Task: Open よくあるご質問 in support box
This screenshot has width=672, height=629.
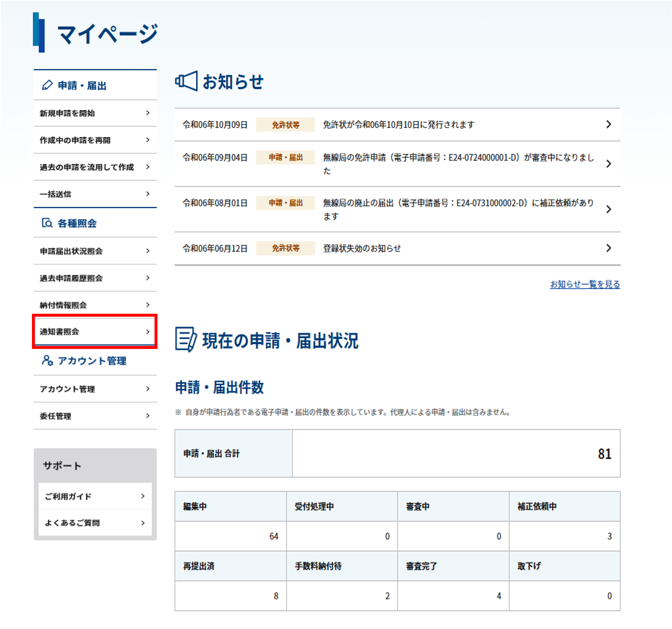Action: [95, 522]
